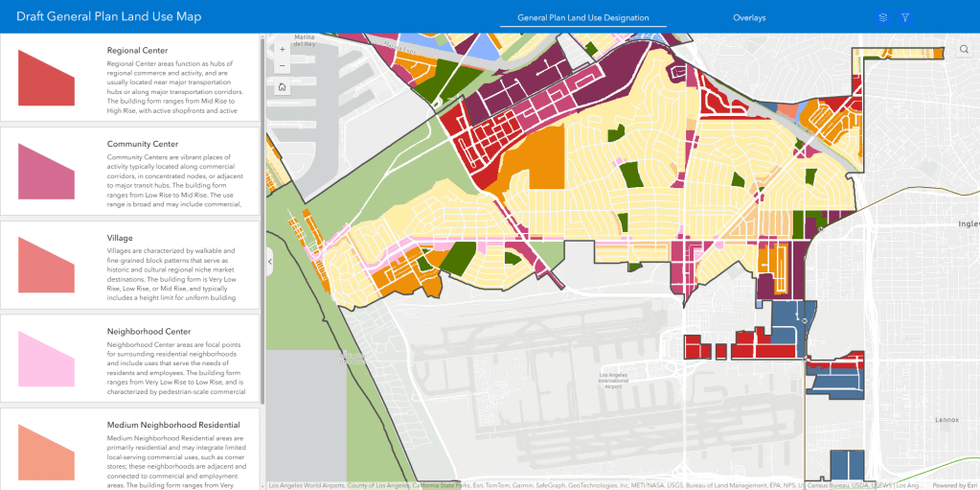Open the map layers list icon
This screenshot has height=490, width=980.
tap(882, 17)
